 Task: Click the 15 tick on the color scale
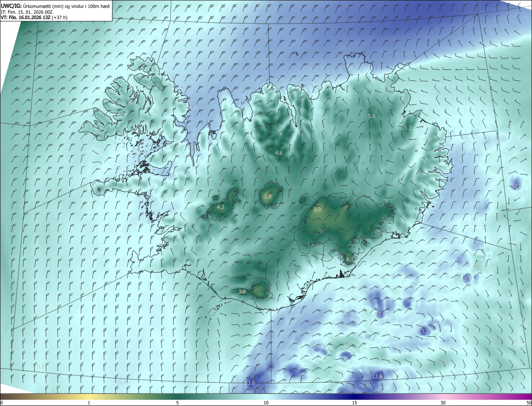click(355, 403)
